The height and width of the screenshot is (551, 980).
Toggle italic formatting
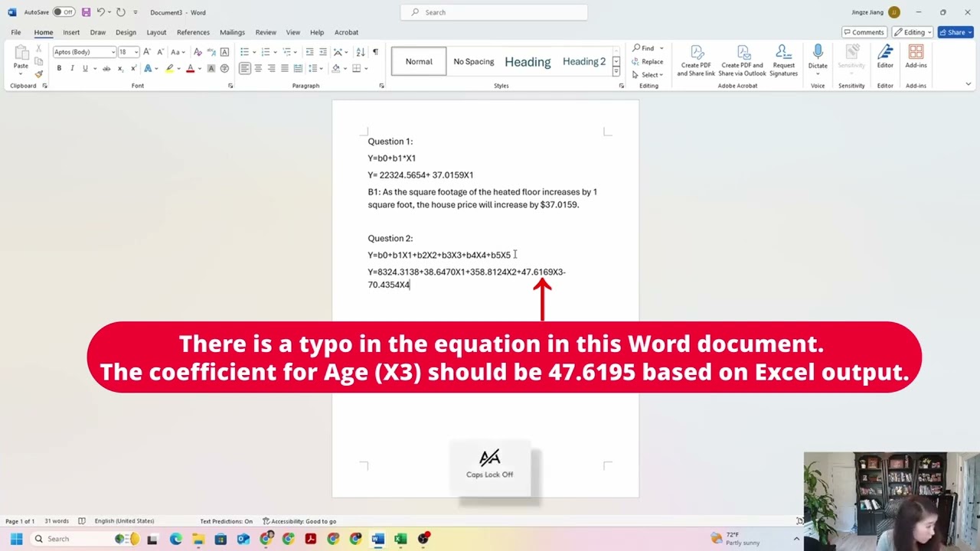72,68
